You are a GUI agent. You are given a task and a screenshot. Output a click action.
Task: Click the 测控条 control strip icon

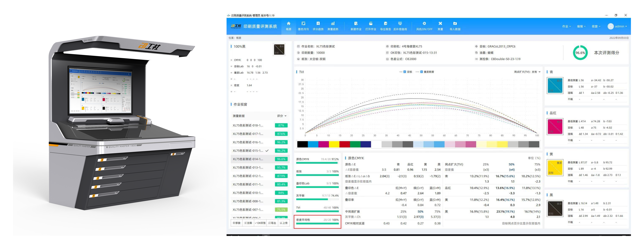coord(476,59)
